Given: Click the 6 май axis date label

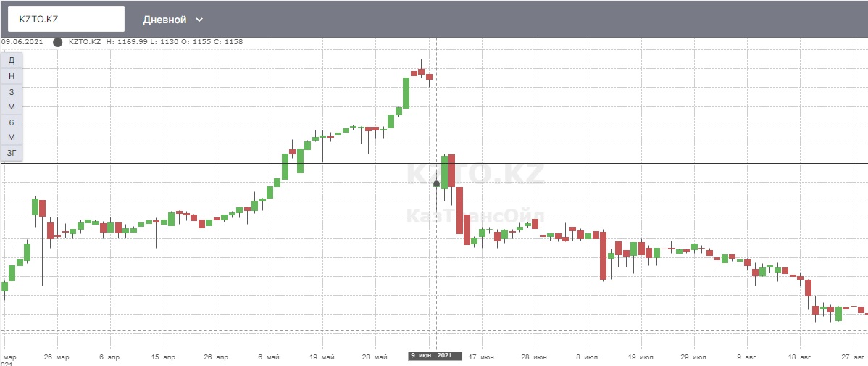Looking at the screenshot, I should pos(269,357).
